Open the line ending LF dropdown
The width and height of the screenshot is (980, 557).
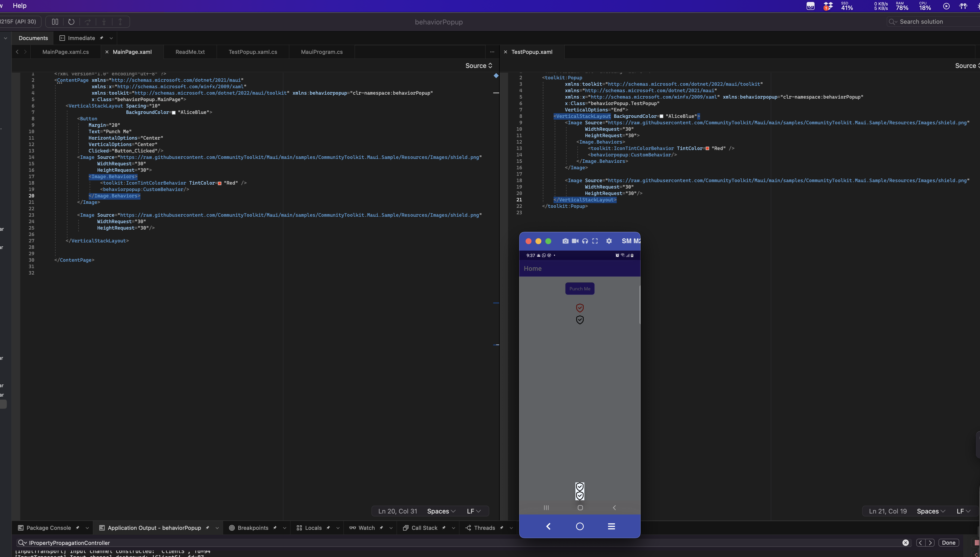(473, 511)
